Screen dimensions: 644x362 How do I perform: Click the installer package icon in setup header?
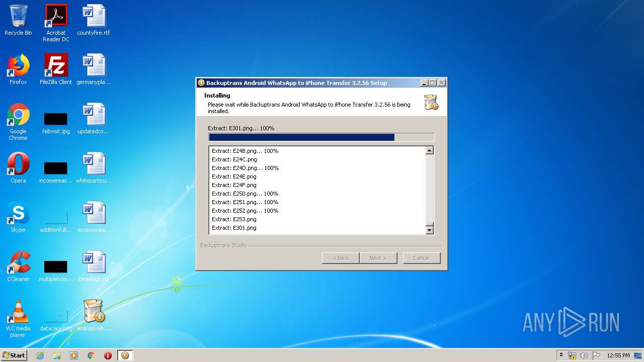pyautogui.click(x=431, y=102)
